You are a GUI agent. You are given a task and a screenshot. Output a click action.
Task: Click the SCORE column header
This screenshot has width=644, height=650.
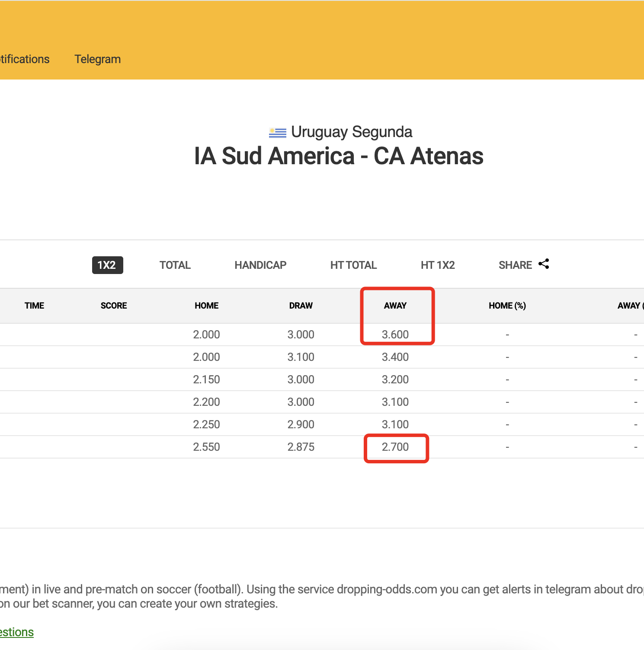114,306
